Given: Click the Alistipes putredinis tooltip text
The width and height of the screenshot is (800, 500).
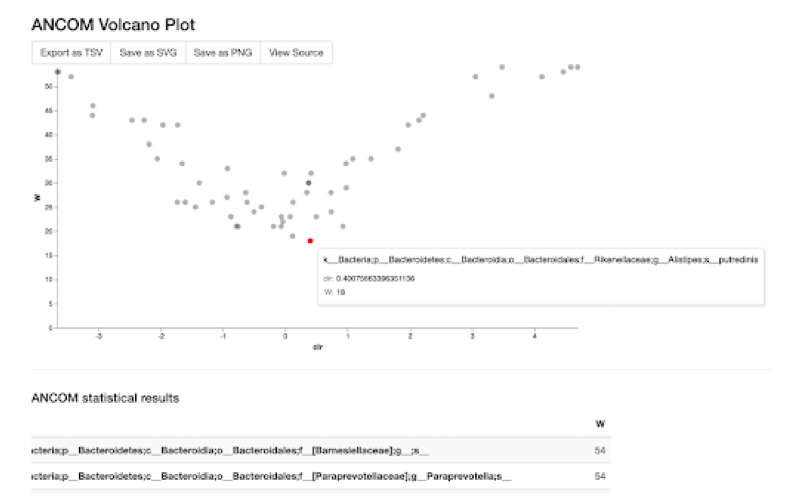Looking at the screenshot, I should tap(540, 259).
